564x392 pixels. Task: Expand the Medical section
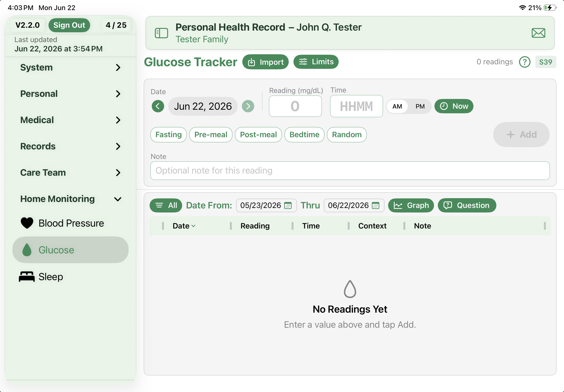tap(70, 120)
